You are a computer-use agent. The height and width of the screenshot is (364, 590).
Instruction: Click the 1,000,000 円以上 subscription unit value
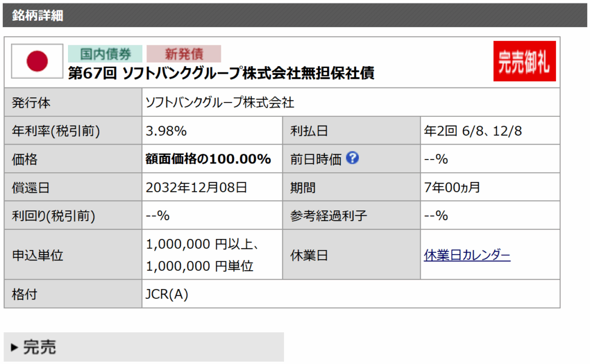click(202, 244)
